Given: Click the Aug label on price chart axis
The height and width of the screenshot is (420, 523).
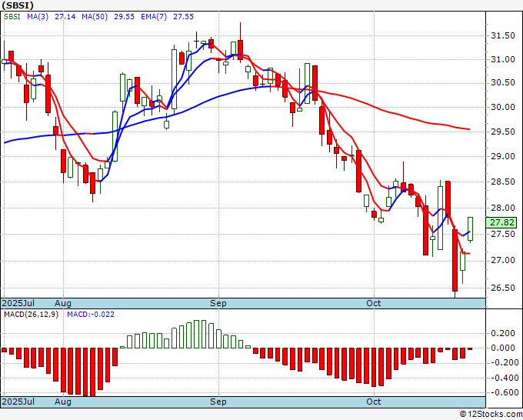Looking at the screenshot, I should pyautogui.click(x=63, y=303).
